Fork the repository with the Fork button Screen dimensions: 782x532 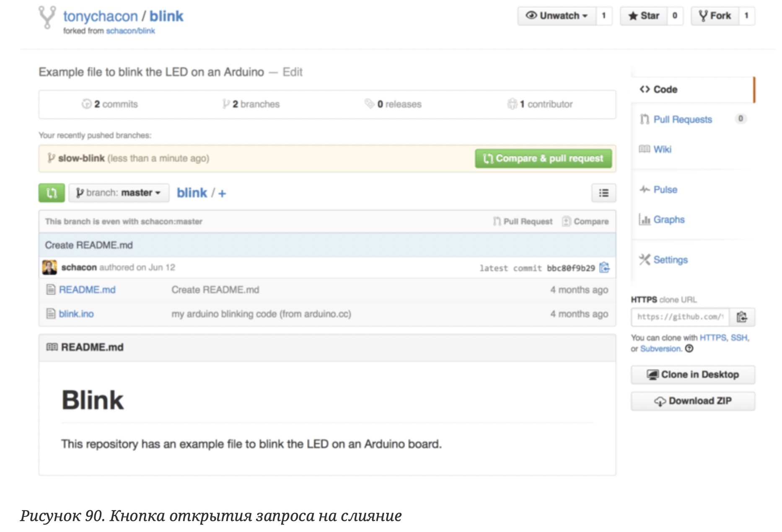click(715, 16)
